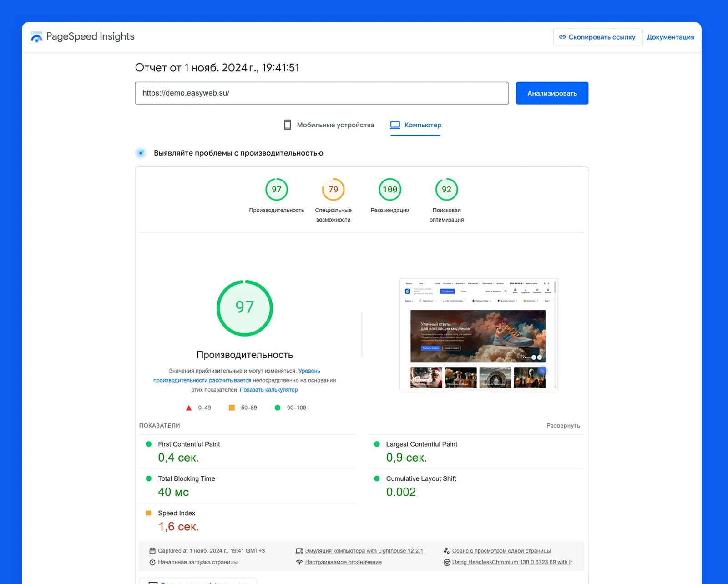Click the stopwatch icon beside Начальная загрузка
This screenshot has height=584, width=728.
coord(152,562)
